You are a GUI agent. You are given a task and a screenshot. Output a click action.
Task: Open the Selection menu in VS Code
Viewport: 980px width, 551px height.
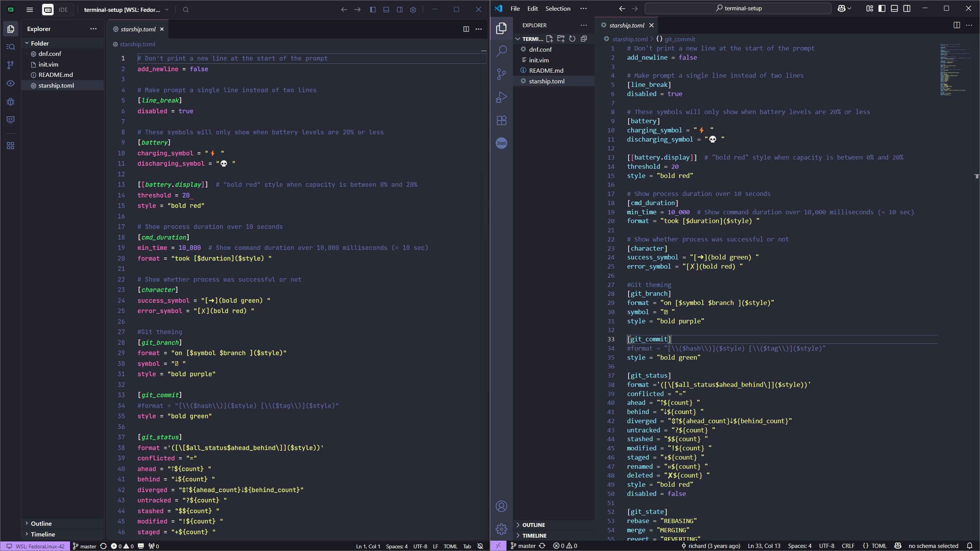[558, 8]
